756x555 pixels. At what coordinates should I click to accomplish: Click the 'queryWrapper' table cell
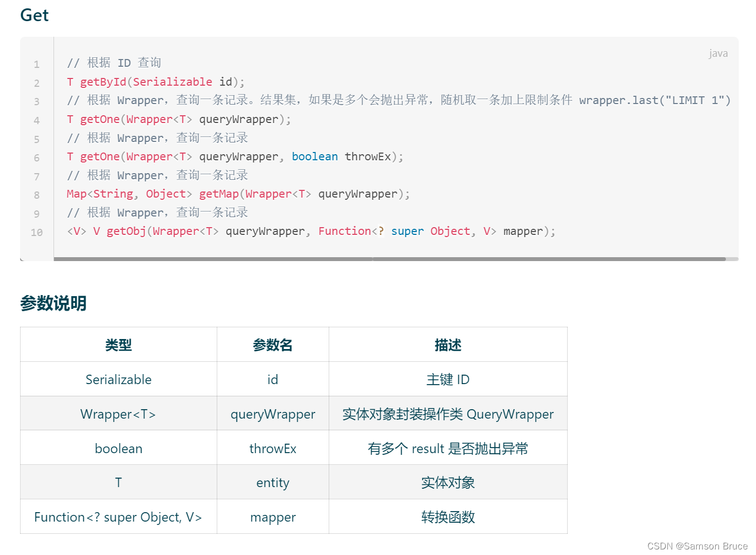tap(273, 414)
